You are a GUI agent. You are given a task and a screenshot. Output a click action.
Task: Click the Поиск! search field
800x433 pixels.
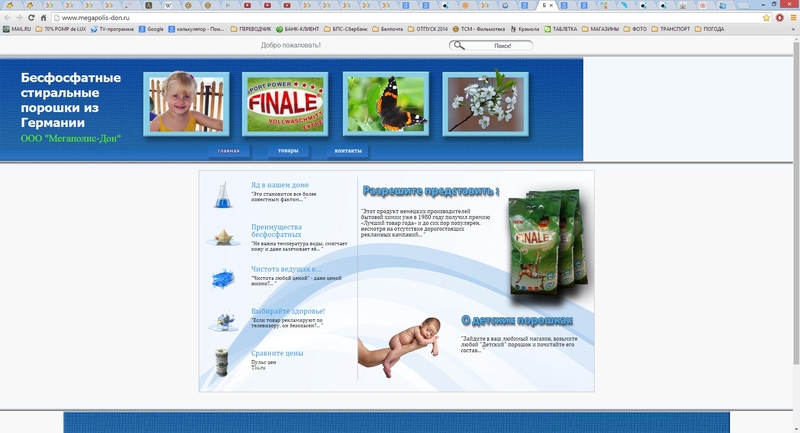click(x=496, y=46)
